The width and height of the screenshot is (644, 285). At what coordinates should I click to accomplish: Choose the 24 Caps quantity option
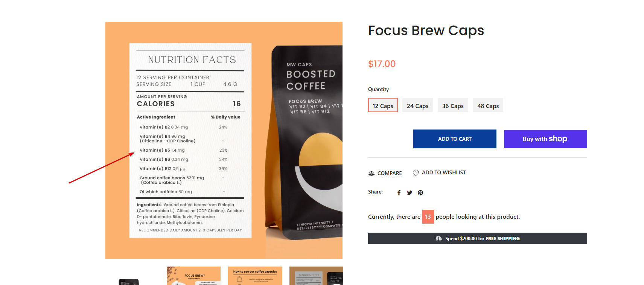coord(417,105)
